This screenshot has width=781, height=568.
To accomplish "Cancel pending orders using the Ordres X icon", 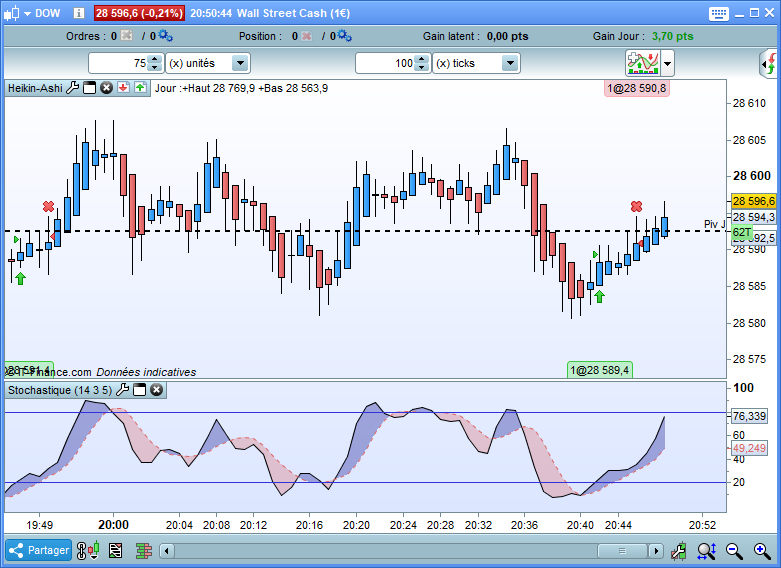I will (127, 35).
